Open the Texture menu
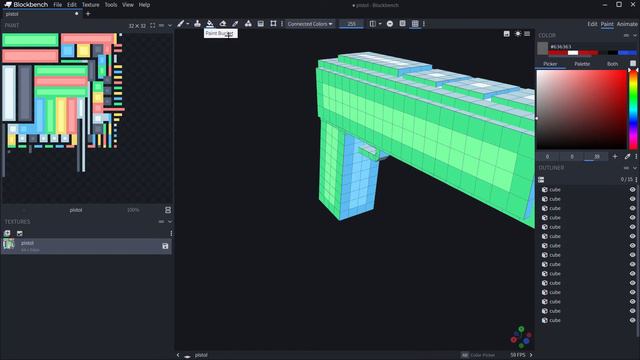Screen dimensions: 640x360 click(91, 5)
